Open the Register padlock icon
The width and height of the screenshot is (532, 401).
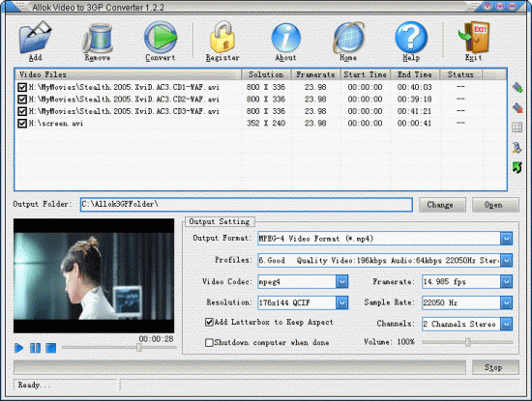coord(222,38)
